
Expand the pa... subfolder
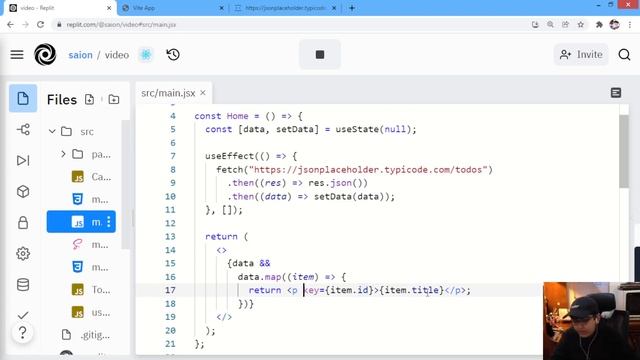pos(63,154)
